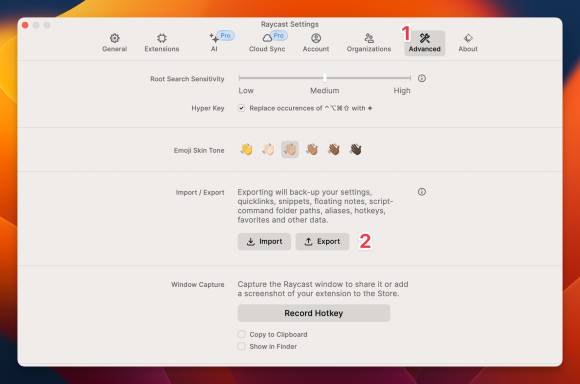Set Root Search Sensitivity slider to High
The width and height of the screenshot is (580, 384).
click(410, 78)
